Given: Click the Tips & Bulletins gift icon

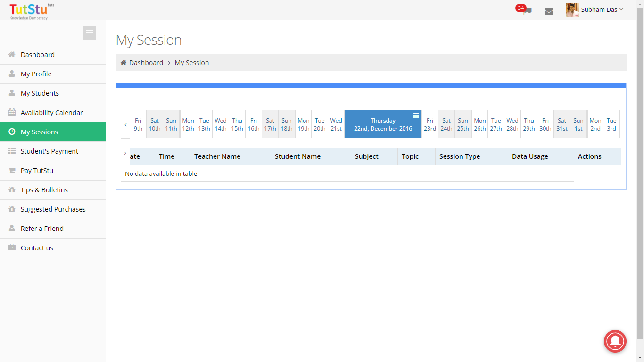Looking at the screenshot, I should (x=12, y=190).
